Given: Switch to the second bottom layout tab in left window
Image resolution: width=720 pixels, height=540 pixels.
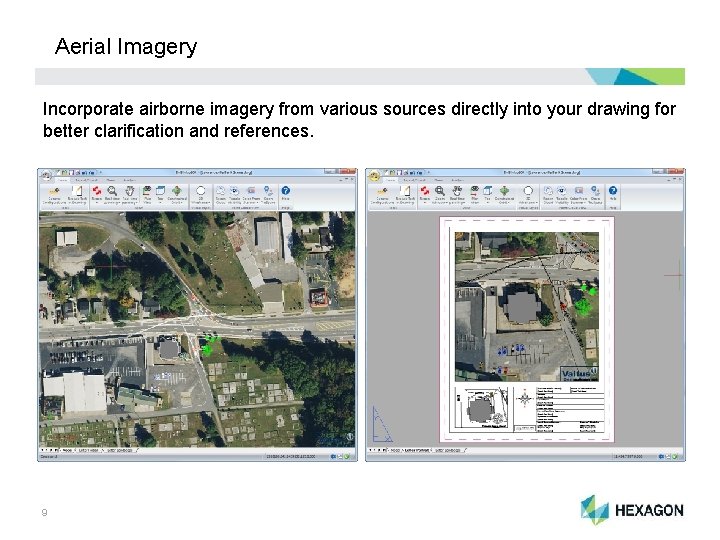Looking at the screenshot, I should [x=89, y=450].
